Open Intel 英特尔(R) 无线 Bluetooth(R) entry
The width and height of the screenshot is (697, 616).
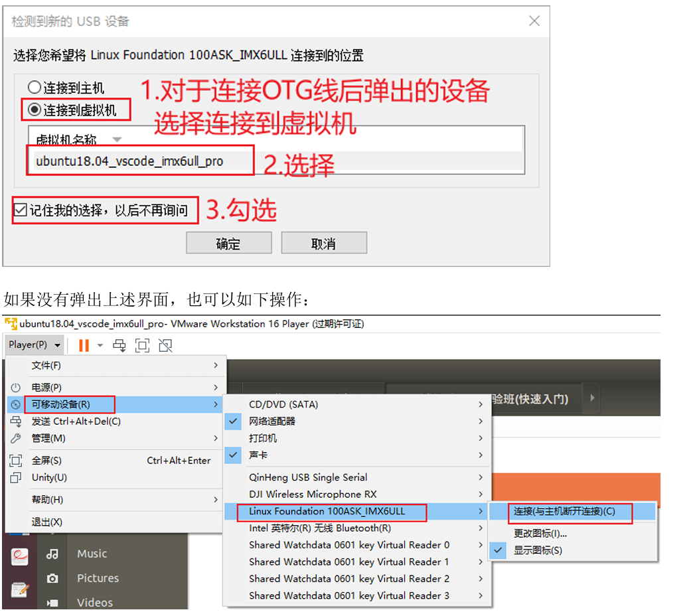pyautogui.click(x=357, y=528)
